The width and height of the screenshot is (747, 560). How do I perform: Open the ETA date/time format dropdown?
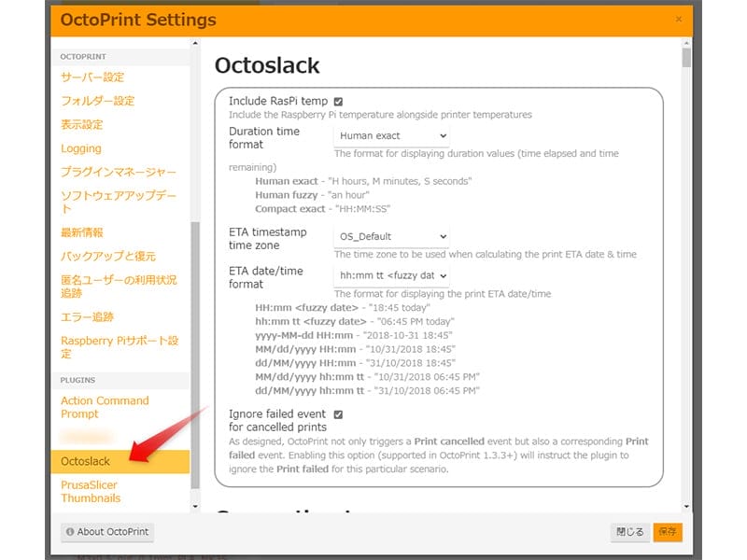(389, 275)
